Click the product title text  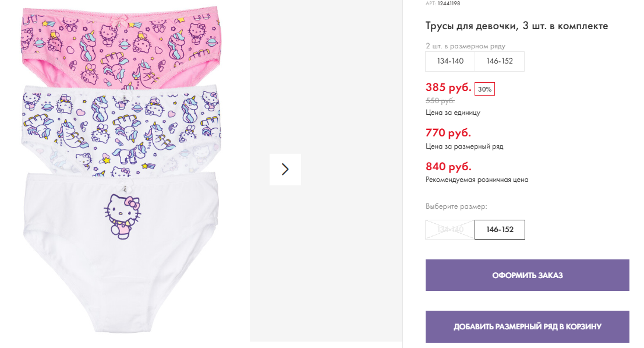point(516,26)
